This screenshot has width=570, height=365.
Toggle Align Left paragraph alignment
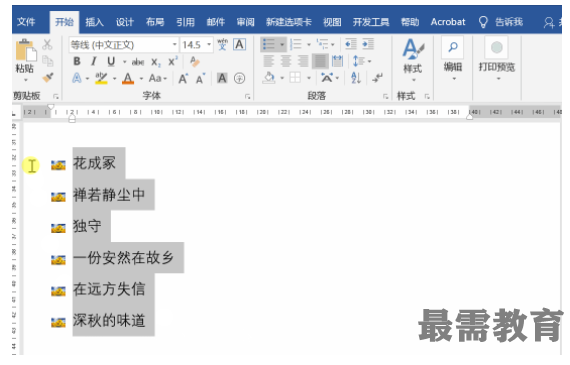[x=269, y=61]
